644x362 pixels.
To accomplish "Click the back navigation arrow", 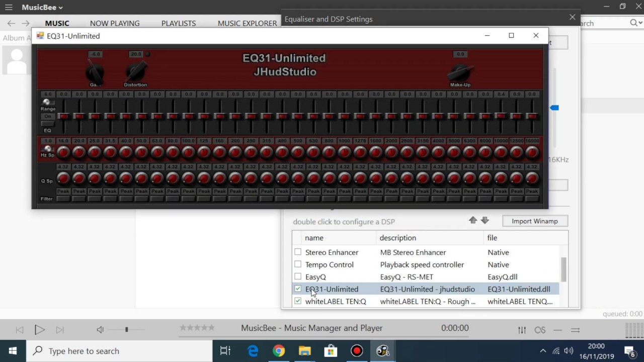I will (11, 23).
